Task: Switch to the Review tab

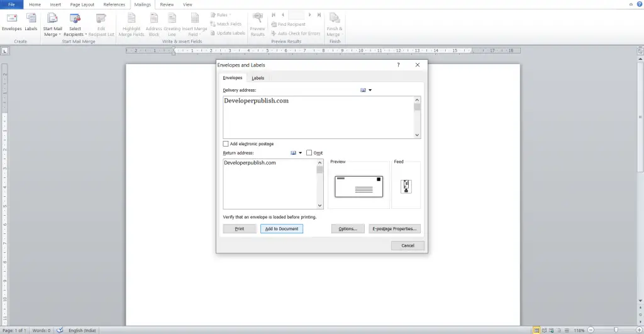Action: pyautogui.click(x=167, y=4)
